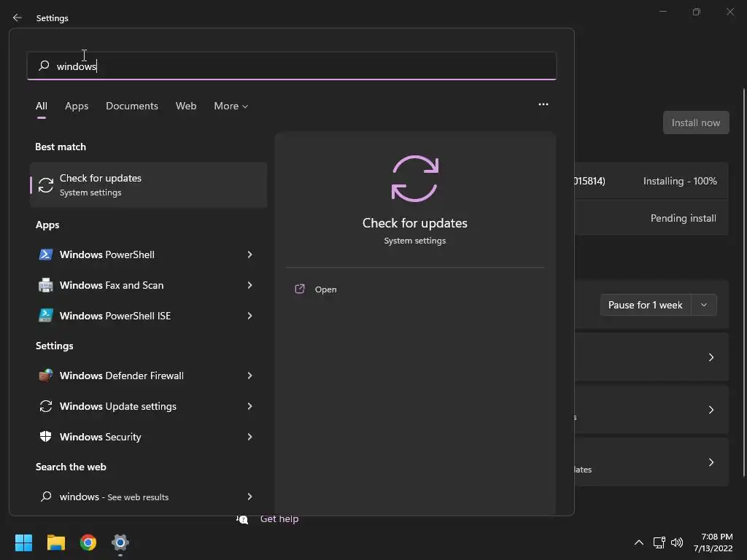The height and width of the screenshot is (560, 747).
Task: Click the volume speaker tray icon
Action: [x=676, y=542]
